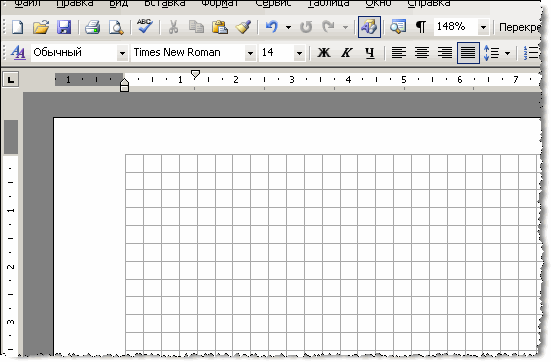
Task: Click first line indent marker on ruler
Action: (195, 74)
